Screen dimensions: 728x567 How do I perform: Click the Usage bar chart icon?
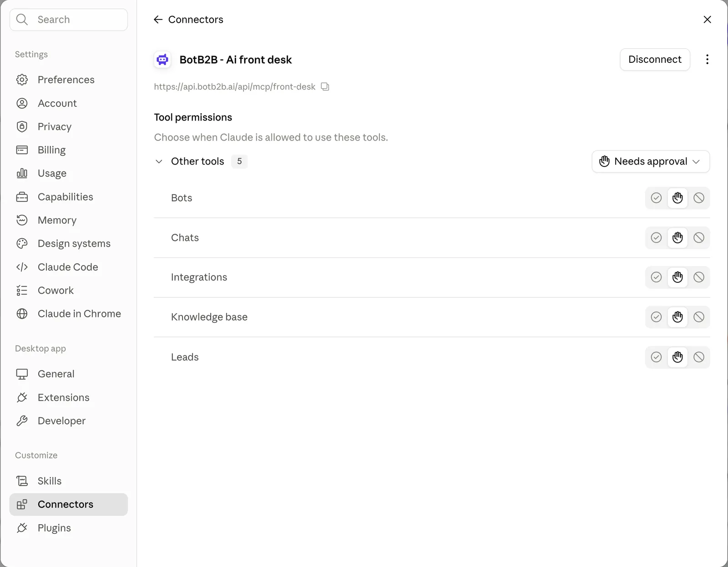(22, 173)
